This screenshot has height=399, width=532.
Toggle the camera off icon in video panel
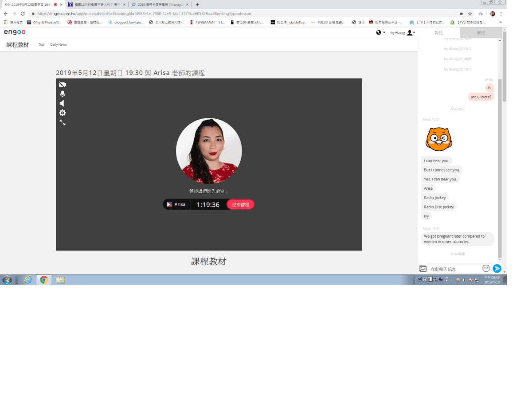pos(63,84)
